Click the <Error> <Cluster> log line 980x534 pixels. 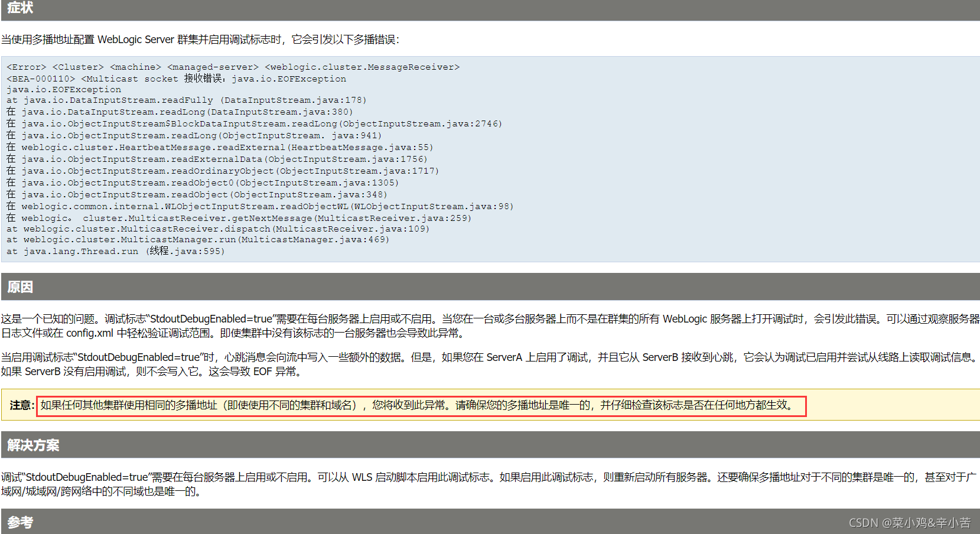(233, 67)
